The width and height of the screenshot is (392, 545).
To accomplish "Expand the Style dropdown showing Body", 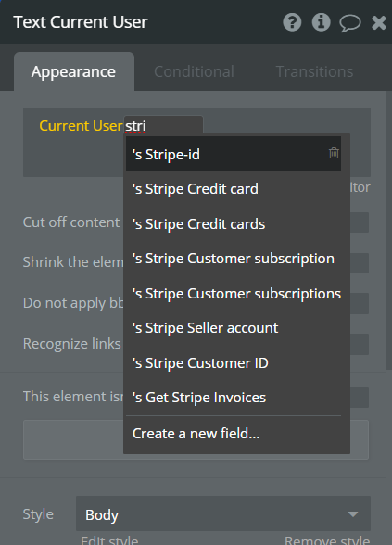I will 223,513.
